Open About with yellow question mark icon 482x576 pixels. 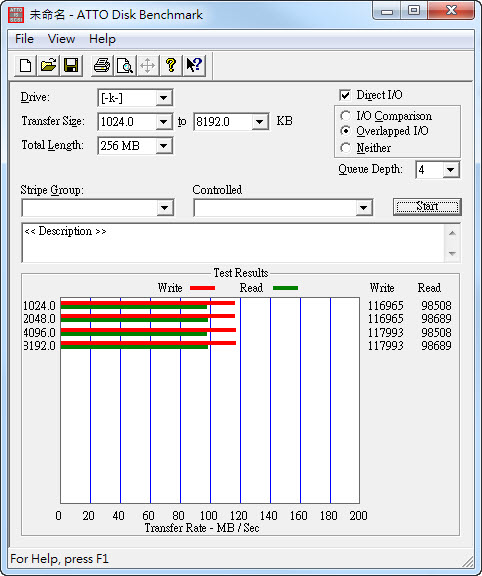(170, 66)
